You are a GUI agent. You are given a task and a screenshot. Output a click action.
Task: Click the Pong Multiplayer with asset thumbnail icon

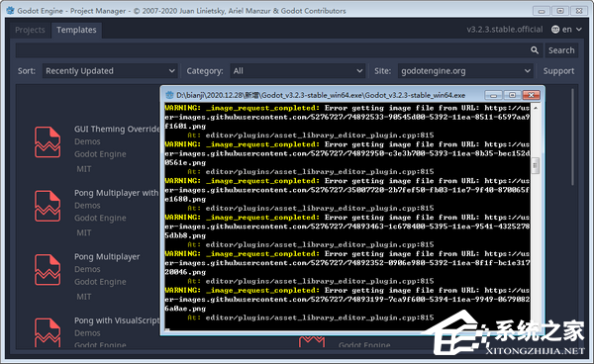pos(48,206)
